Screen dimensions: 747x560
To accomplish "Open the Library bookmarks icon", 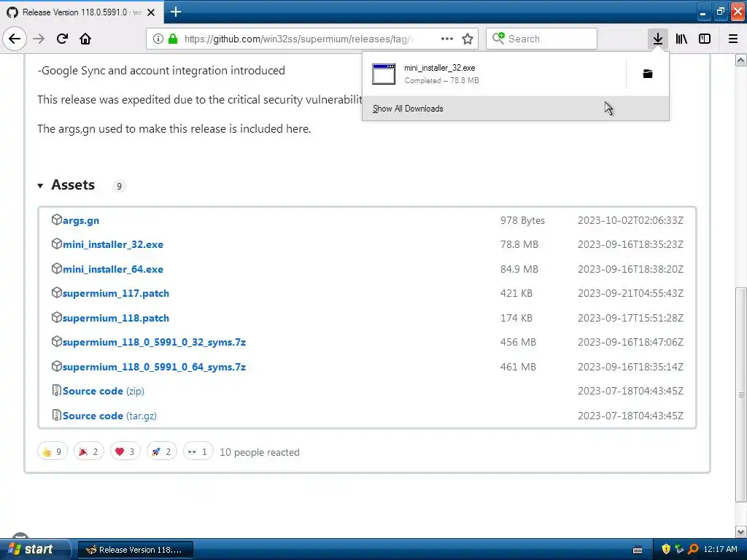I will (x=681, y=39).
